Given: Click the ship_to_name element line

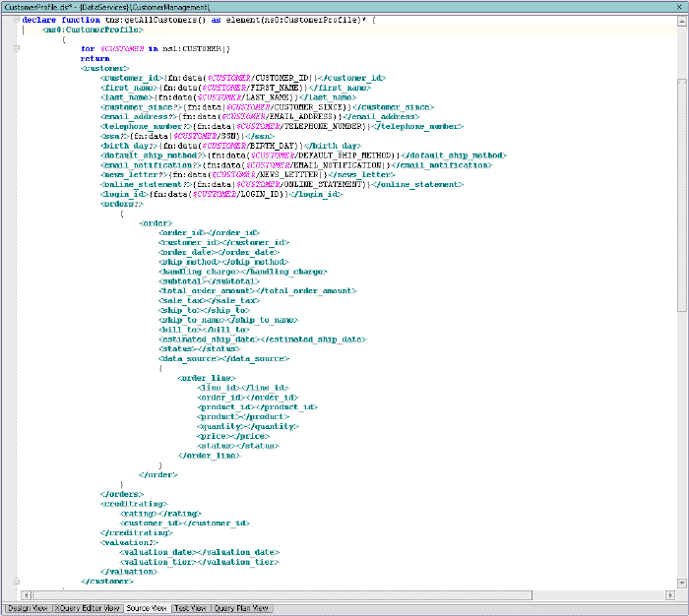Looking at the screenshot, I should (x=228, y=320).
